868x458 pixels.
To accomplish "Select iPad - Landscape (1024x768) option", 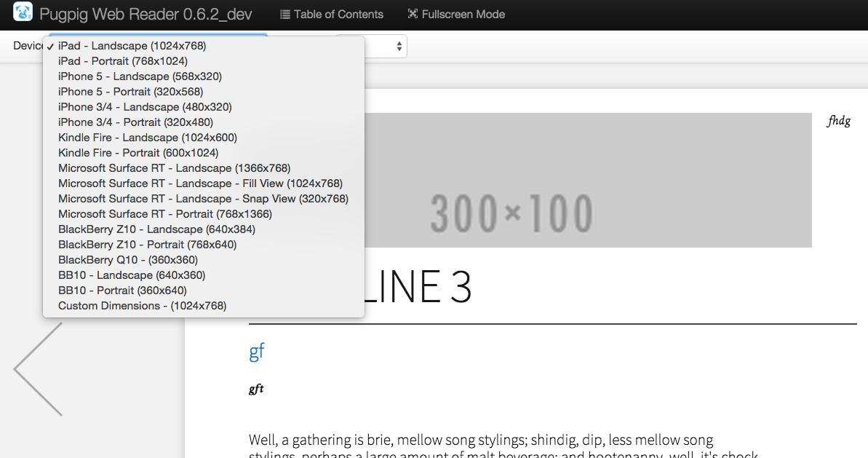I will pos(203,46).
